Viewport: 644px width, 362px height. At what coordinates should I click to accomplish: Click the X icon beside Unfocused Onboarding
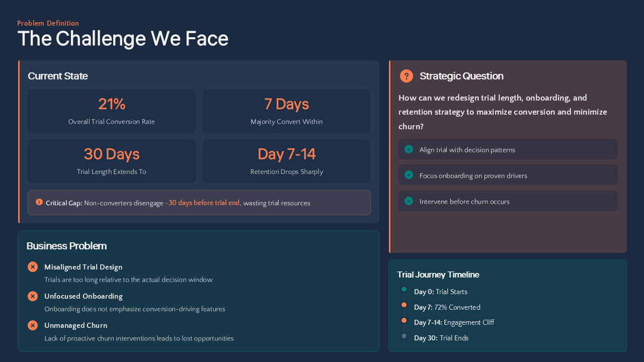coord(32,296)
